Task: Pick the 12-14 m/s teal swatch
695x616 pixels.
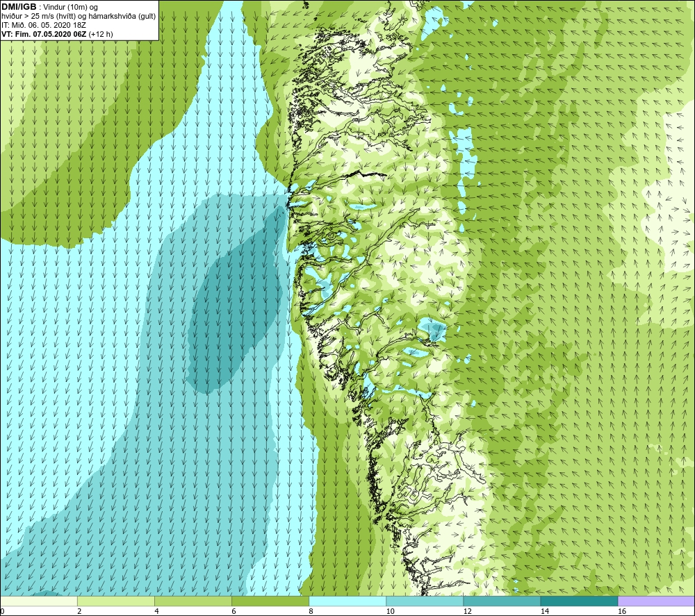Action: pyautogui.click(x=502, y=601)
